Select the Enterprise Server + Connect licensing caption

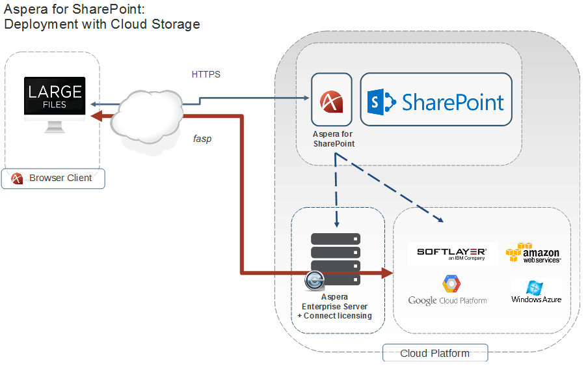pos(334,306)
